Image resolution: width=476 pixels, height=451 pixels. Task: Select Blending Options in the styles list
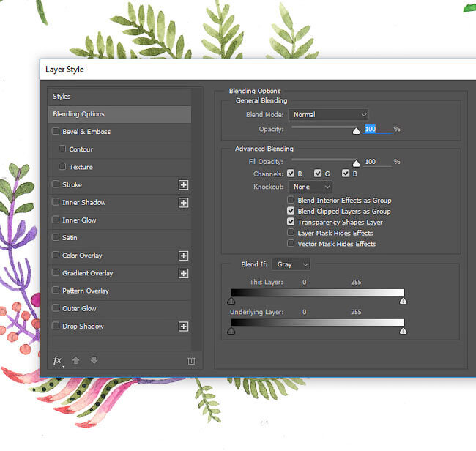pyautogui.click(x=119, y=114)
